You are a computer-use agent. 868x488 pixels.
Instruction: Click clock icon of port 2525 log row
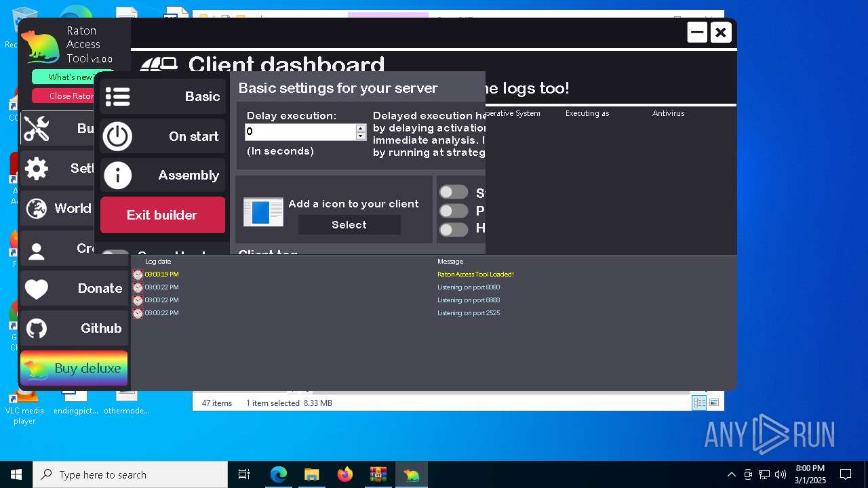tap(138, 313)
